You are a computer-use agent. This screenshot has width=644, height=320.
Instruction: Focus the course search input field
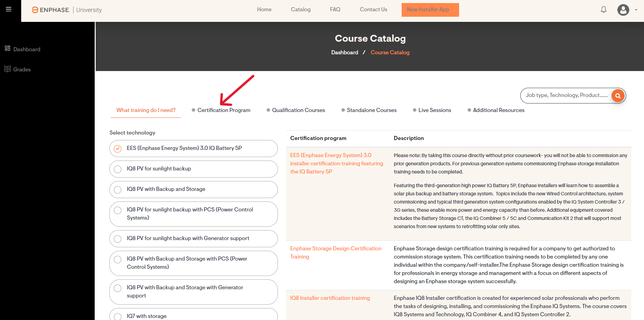tap(566, 96)
